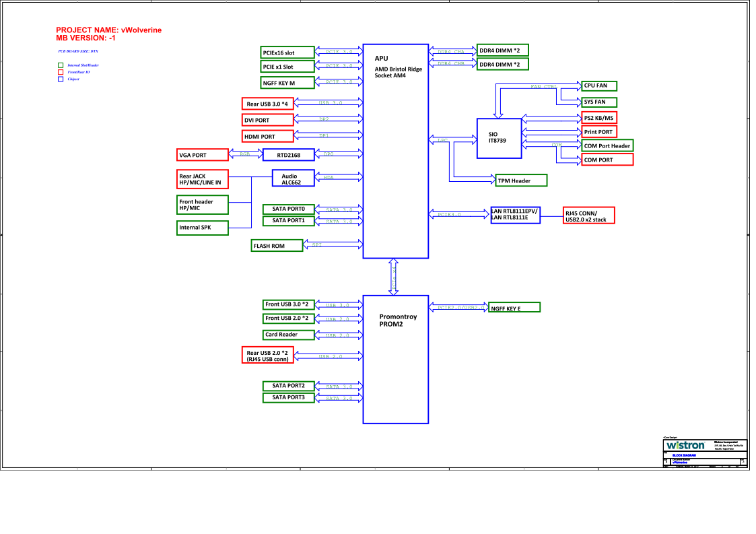Select the Front USB 2.0 *2 box
This screenshot has height=534, width=756.
288,319
